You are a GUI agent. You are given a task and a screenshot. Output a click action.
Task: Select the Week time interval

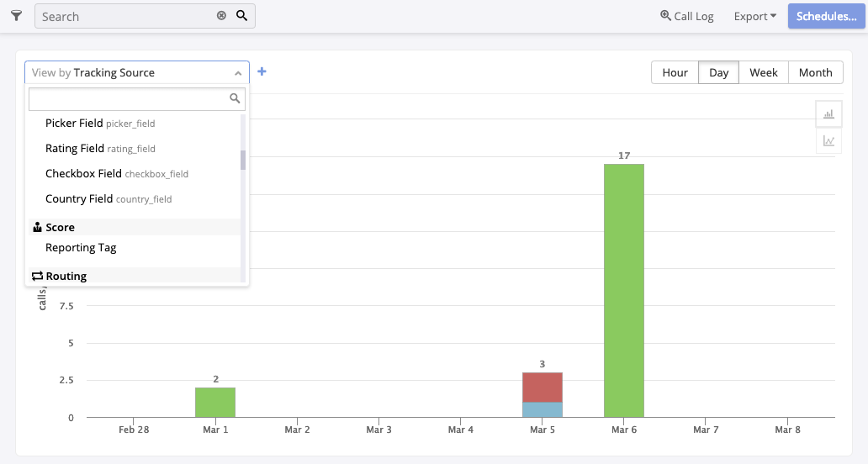(763, 72)
